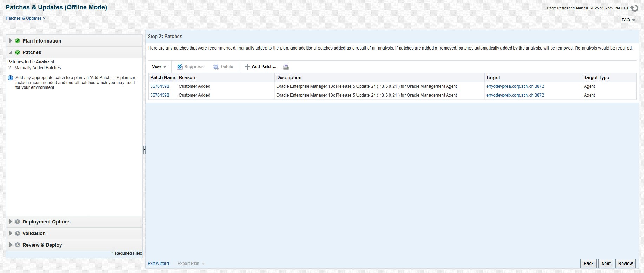Expand the Validation section
This screenshot has height=273, width=644.
pos(11,233)
